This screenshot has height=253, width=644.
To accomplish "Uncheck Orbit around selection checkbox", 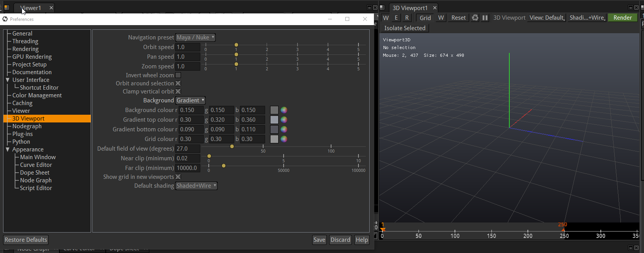I will tap(178, 83).
